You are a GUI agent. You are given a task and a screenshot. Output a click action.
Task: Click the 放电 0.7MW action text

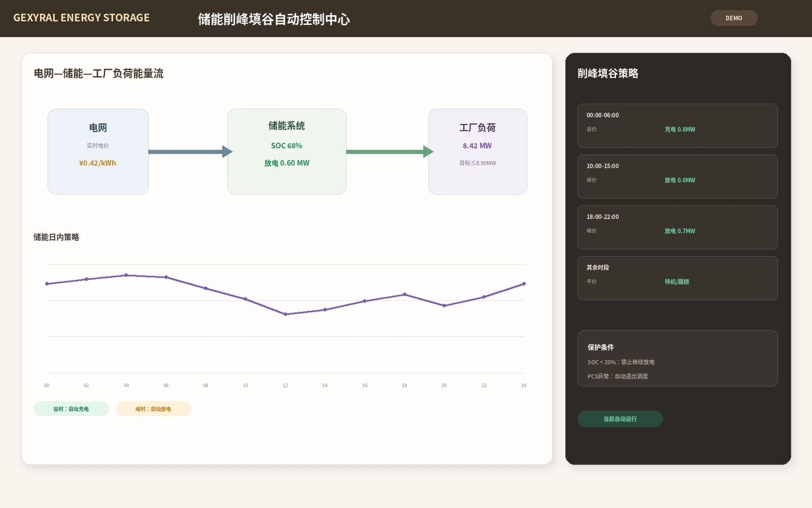point(679,231)
